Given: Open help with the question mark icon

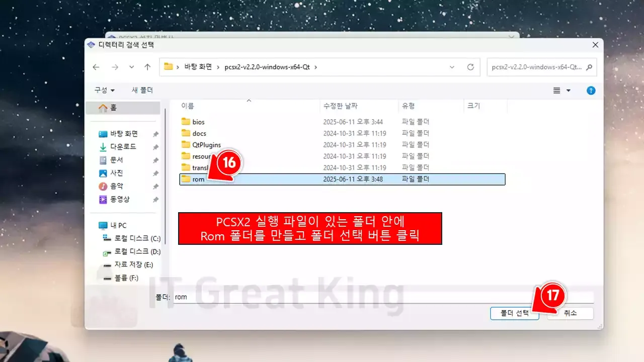Looking at the screenshot, I should click(591, 90).
